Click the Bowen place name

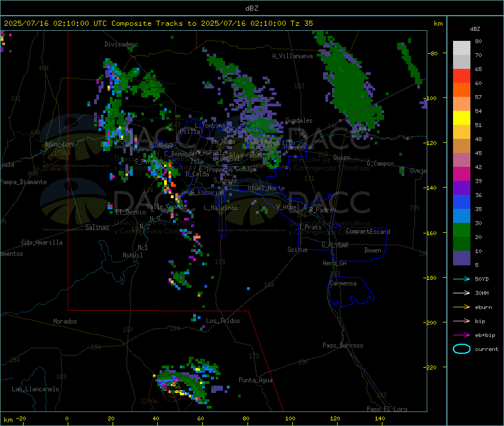(x=372, y=250)
